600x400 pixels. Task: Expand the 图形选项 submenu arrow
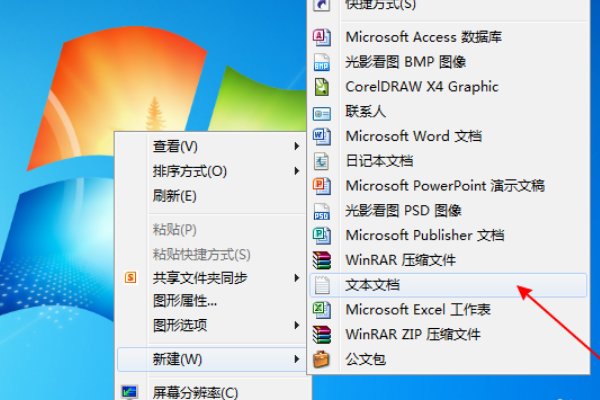pyautogui.click(x=296, y=325)
